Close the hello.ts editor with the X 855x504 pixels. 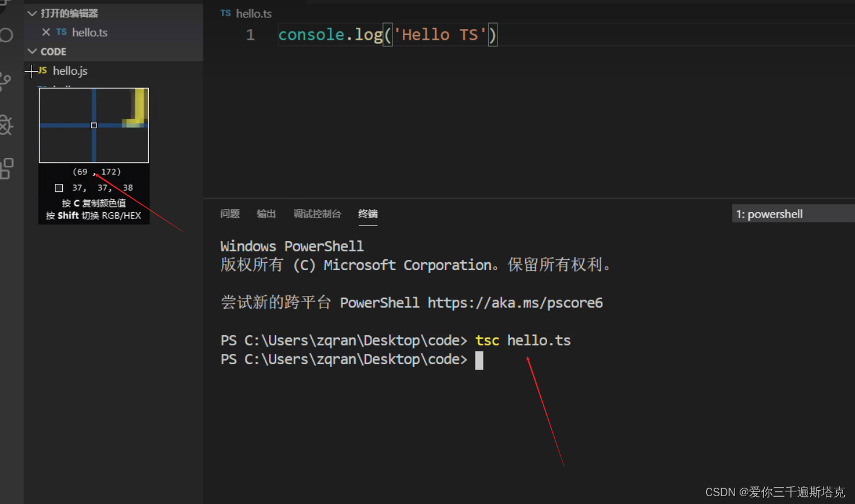[x=46, y=32]
